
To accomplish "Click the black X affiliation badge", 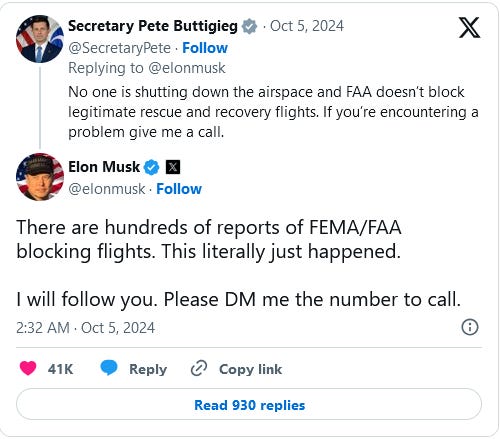I will [173, 167].
